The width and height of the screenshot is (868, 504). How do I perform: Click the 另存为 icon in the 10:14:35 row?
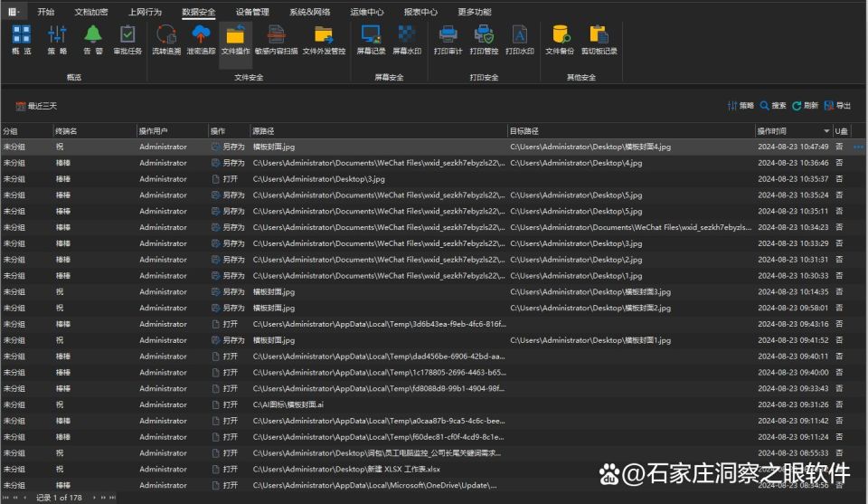point(216,291)
